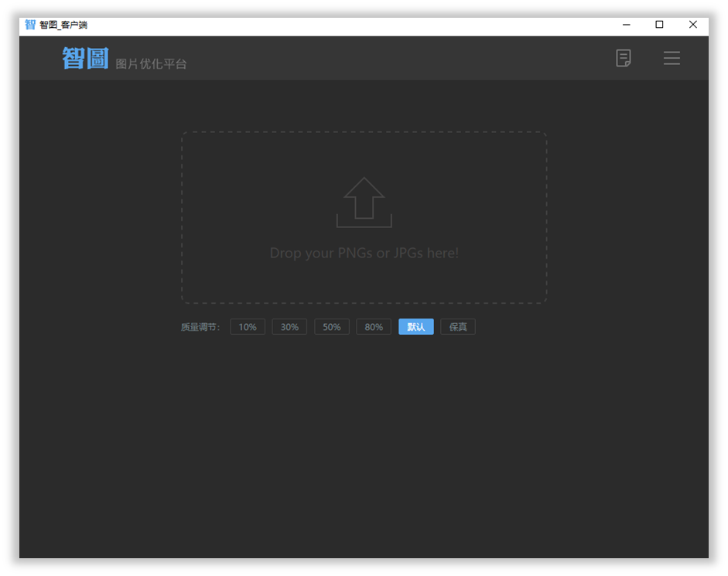Click the "Drop your PNGs or JPGs here!" text
728x576 pixels.
click(x=364, y=253)
